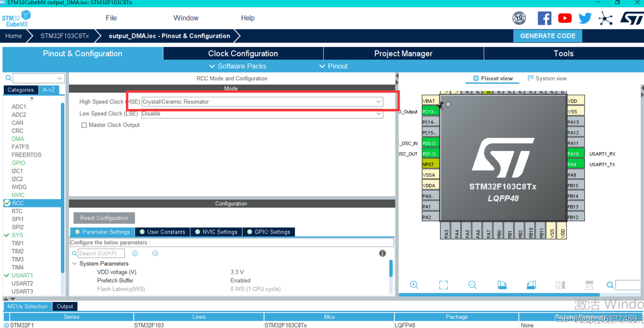Image resolution: width=644 pixels, height=328 pixels.
Task: Click the Reset Configuration button
Action: click(x=104, y=218)
